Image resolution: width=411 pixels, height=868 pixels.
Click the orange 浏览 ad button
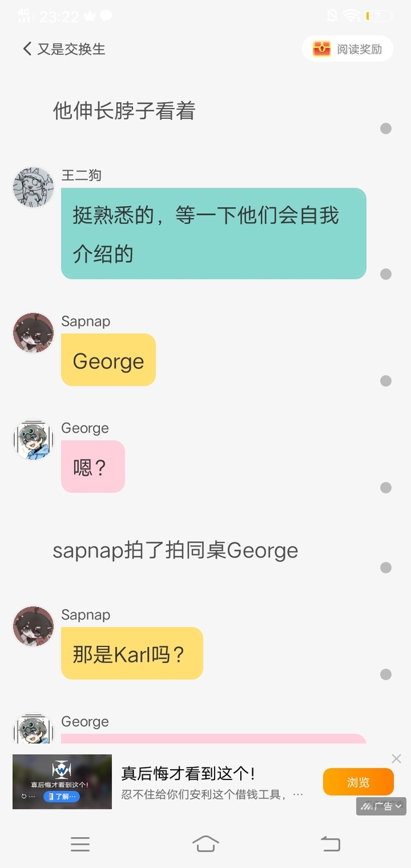[x=358, y=782]
